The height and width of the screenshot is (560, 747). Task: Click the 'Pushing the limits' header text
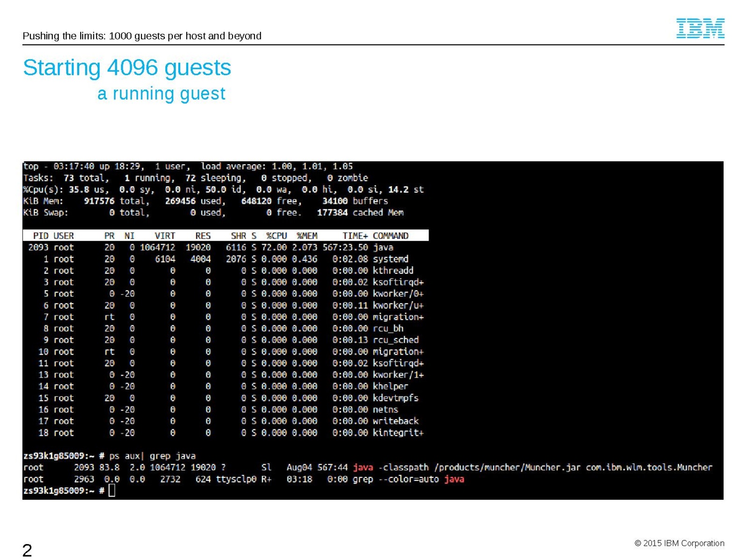point(142,36)
